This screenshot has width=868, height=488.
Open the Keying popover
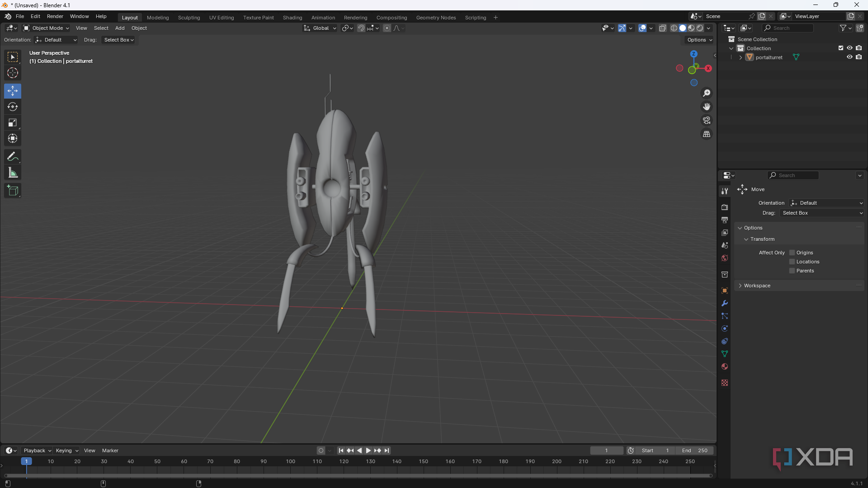(x=67, y=450)
